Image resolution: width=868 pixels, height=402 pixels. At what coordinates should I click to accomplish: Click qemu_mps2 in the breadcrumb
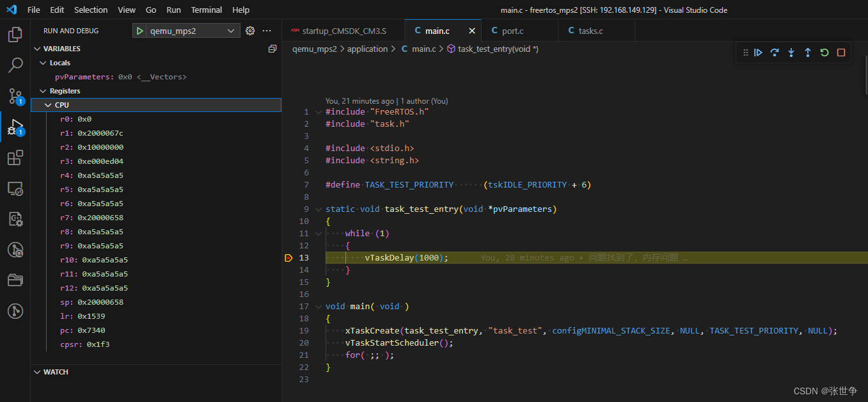pos(315,49)
